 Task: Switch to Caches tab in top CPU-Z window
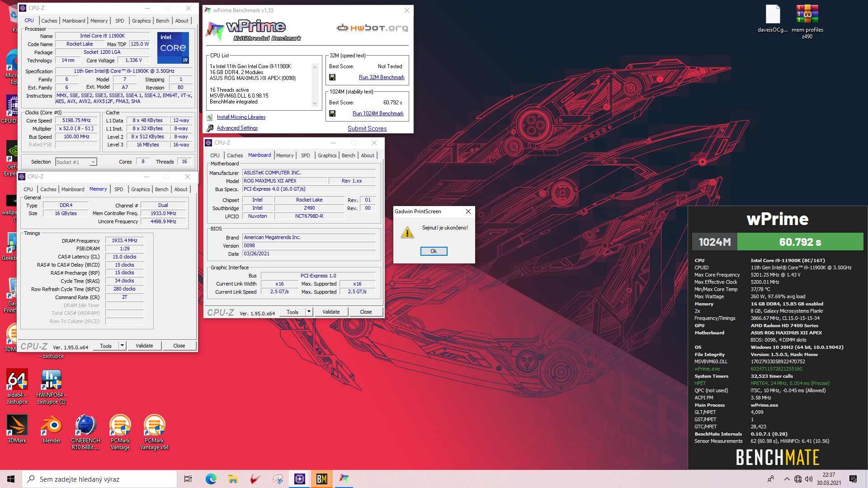pos(49,21)
